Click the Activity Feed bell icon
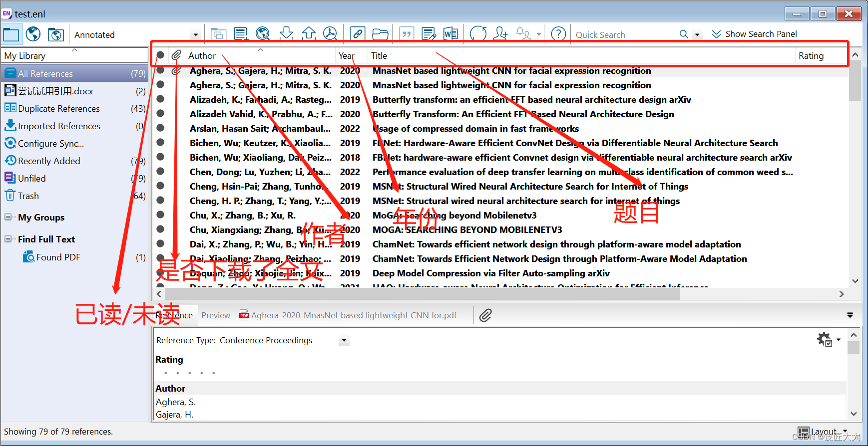 click(x=523, y=34)
